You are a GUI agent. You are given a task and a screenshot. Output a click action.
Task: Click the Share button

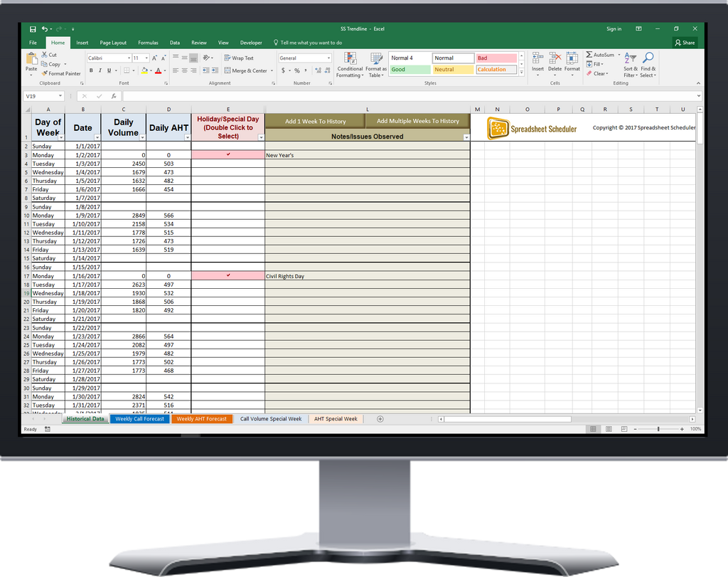pos(685,43)
